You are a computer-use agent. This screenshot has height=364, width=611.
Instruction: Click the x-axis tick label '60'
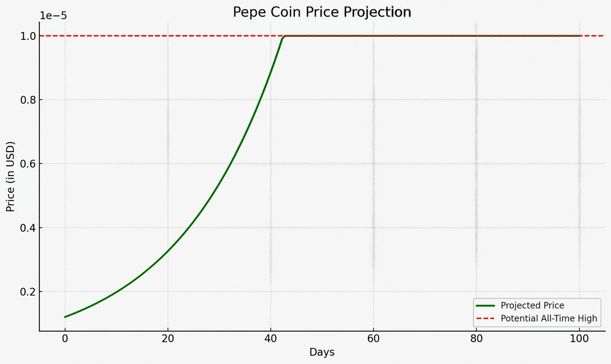click(x=373, y=339)
